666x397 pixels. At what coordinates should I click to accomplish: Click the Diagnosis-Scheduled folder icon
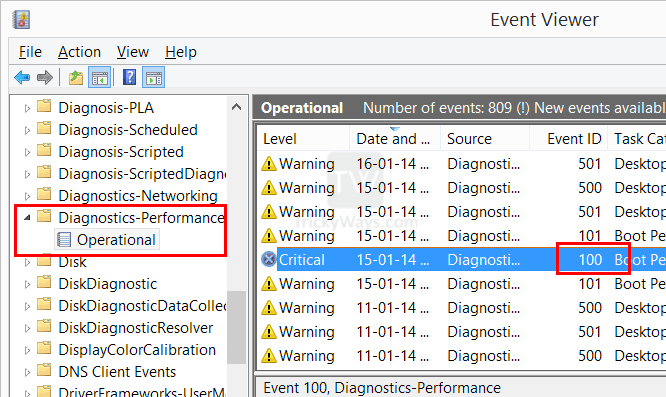click(44, 128)
